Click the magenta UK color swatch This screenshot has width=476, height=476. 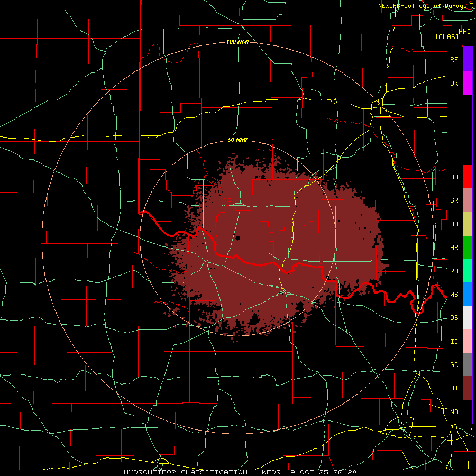[467, 83]
